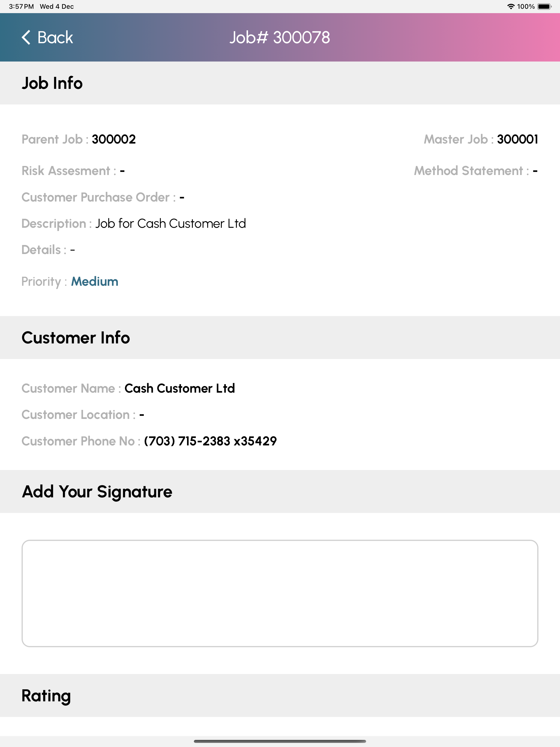This screenshot has height=747, width=560.
Task: Tap the battery status icon
Action: pos(544,6)
